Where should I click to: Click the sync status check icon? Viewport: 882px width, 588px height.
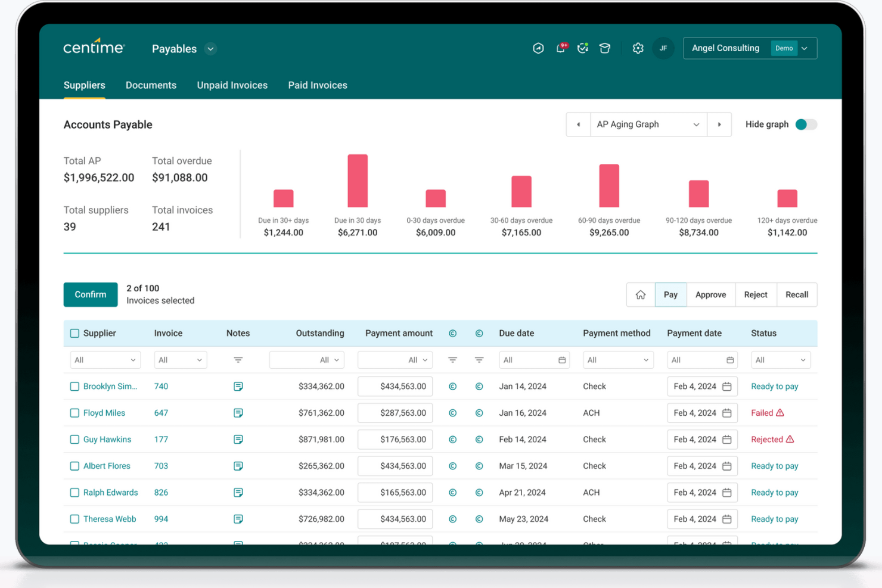[583, 48]
